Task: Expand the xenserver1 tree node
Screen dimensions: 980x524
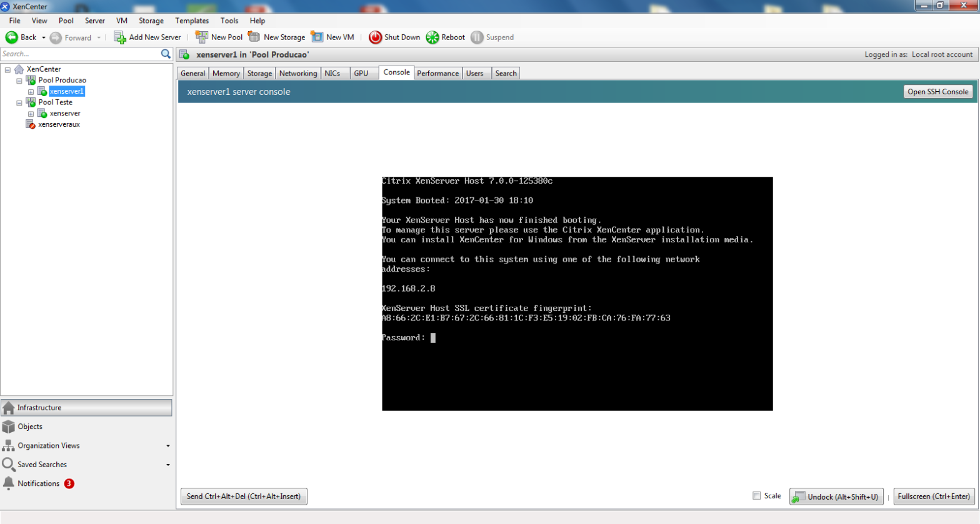Action: 31,92
